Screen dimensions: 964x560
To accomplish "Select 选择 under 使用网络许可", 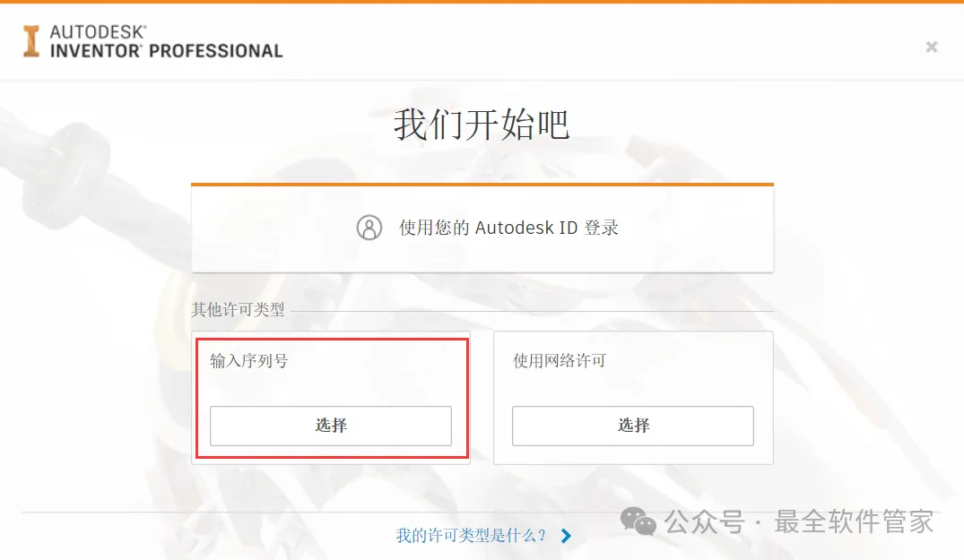I will [632, 426].
